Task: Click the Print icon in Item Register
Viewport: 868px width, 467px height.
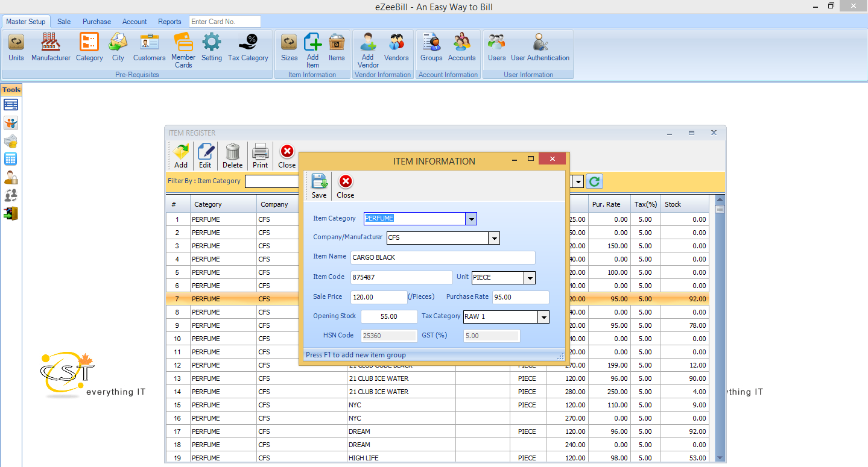Action: click(x=260, y=156)
